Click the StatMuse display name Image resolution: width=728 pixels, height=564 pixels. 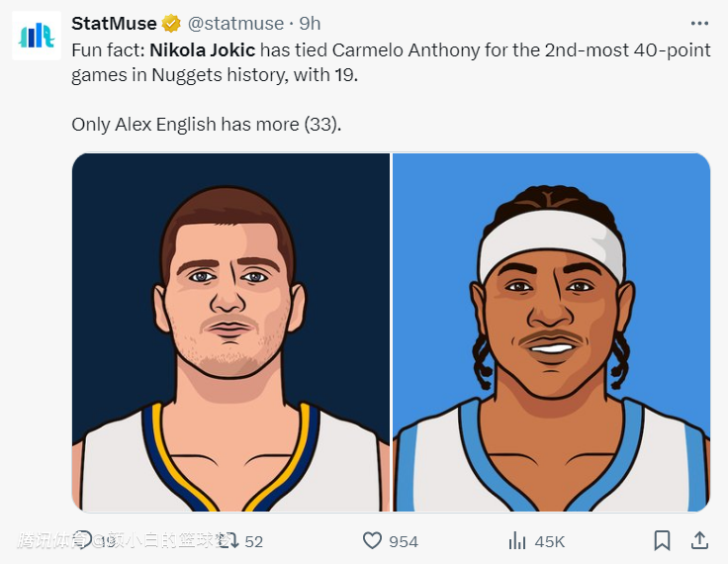pyautogui.click(x=114, y=23)
